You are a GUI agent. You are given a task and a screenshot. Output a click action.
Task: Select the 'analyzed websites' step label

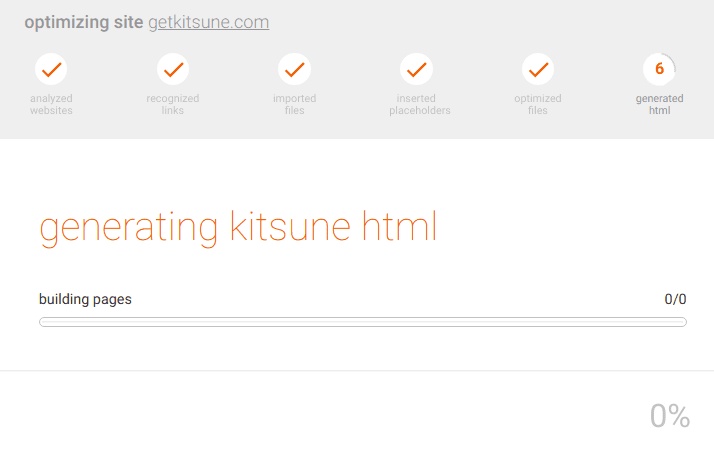tap(51, 104)
